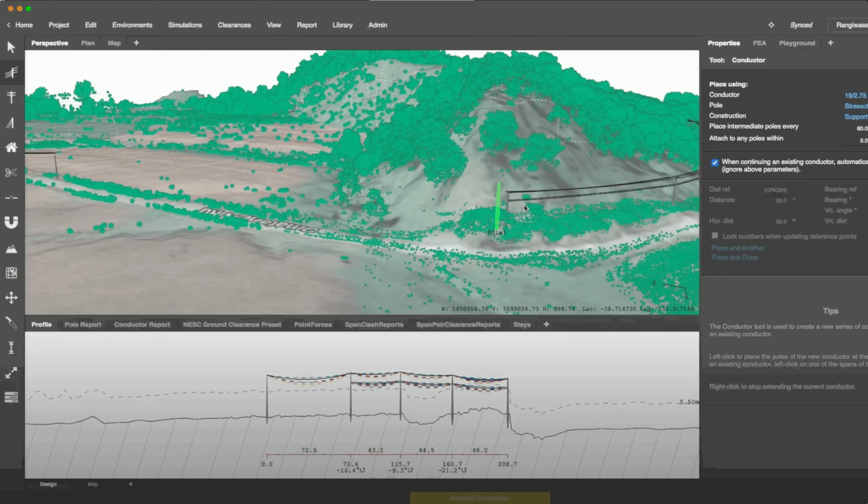
Task: Click the house structure tool icon
Action: (11, 148)
